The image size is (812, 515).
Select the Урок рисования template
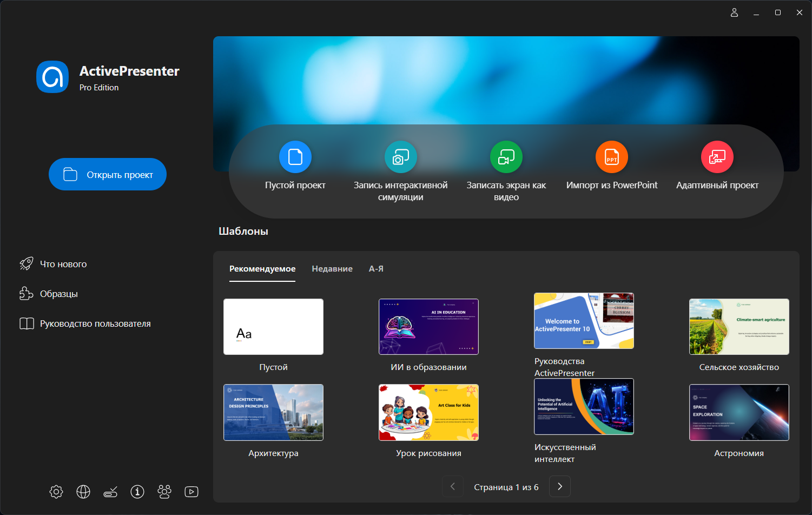tap(428, 412)
